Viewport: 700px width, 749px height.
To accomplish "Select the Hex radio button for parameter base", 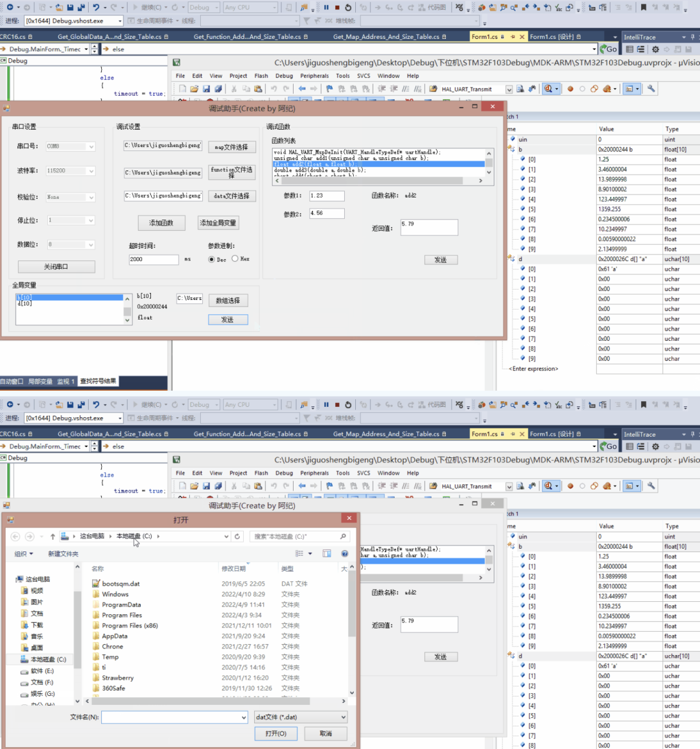I will pos(235,258).
